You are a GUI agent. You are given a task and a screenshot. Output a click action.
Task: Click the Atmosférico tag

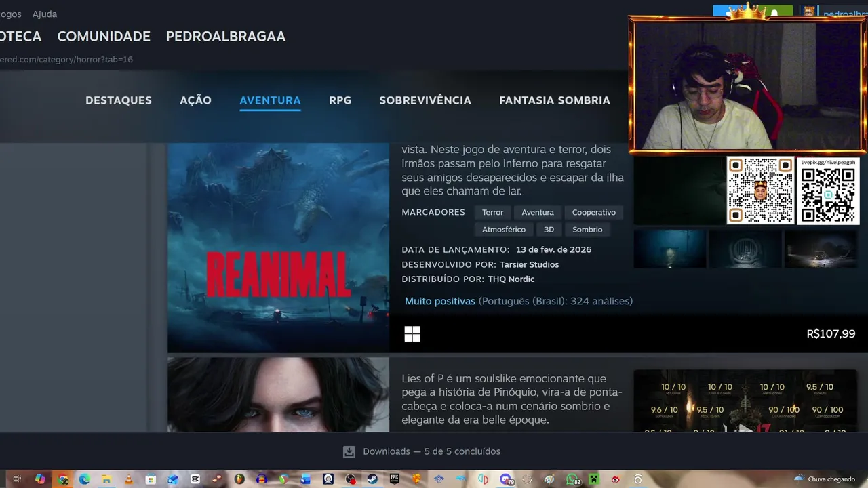click(503, 229)
